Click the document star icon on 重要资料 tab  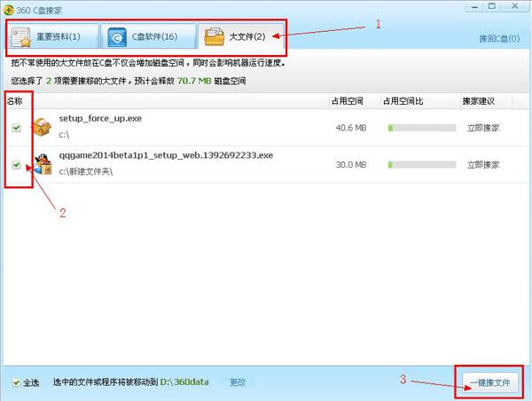(21, 37)
